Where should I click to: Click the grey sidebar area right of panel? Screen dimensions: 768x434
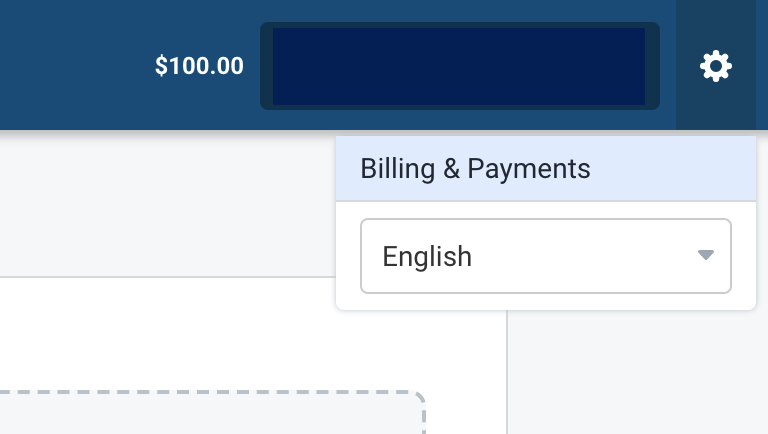[637, 372]
